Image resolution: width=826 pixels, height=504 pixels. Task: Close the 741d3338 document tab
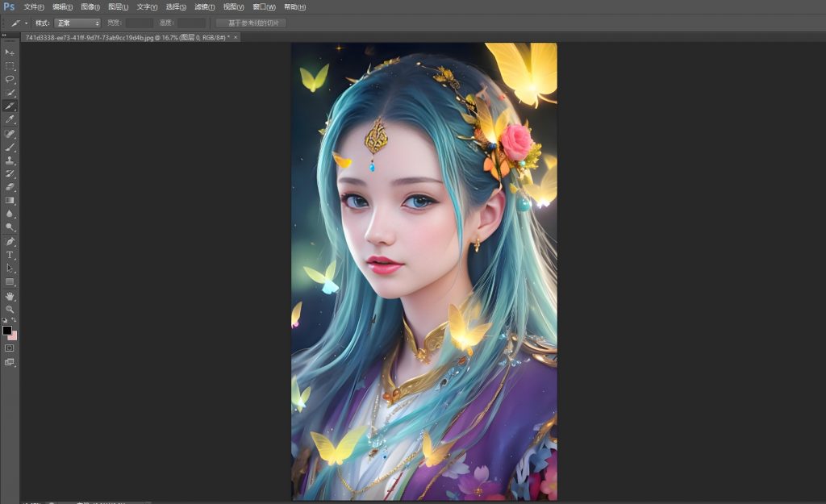click(236, 37)
